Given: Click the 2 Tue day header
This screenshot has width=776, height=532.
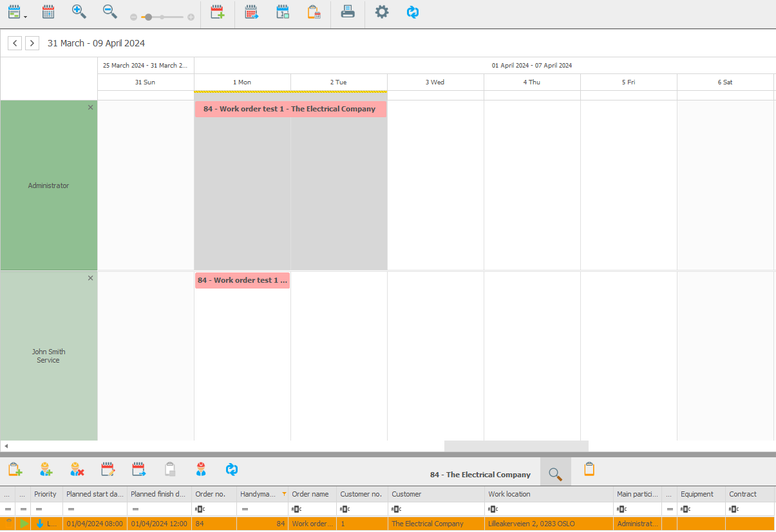Looking at the screenshot, I should coord(339,82).
